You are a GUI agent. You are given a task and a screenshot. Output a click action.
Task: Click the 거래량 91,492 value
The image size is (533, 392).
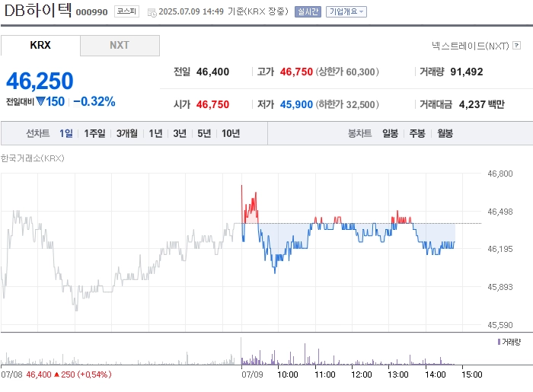coord(466,72)
